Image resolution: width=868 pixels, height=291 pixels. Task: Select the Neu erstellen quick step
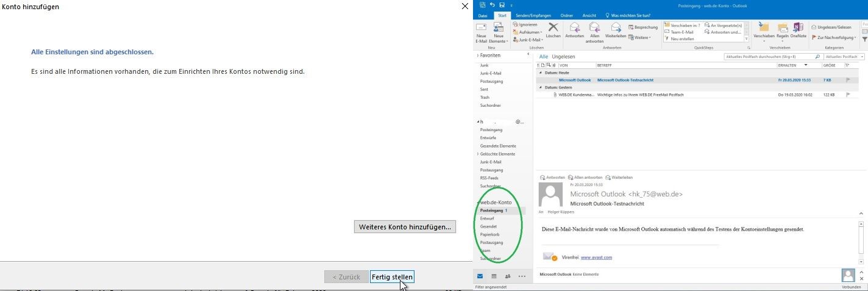pos(680,38)
